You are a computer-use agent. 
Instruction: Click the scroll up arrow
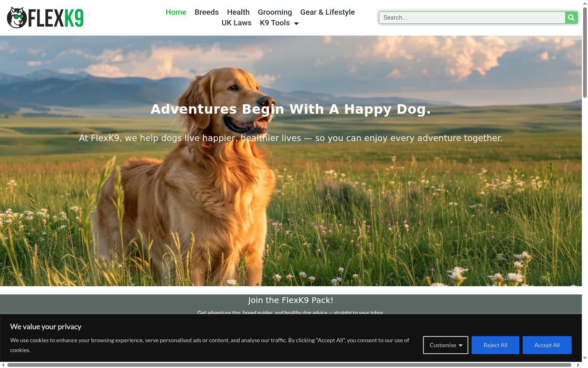585,3
